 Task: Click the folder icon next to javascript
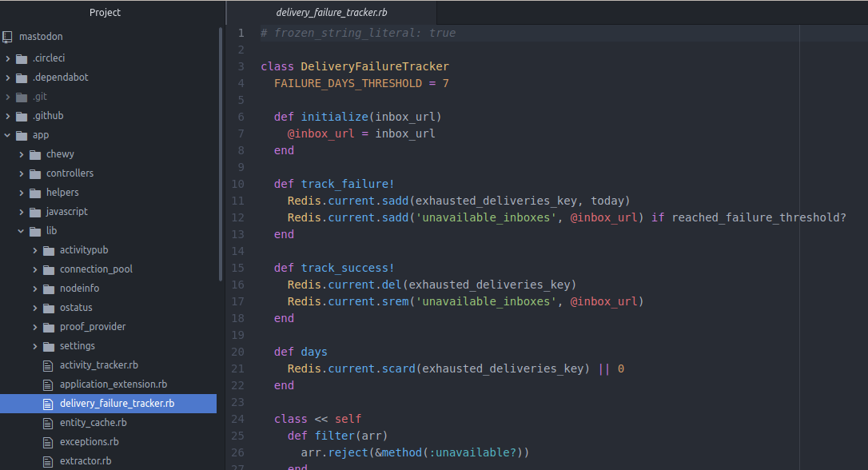36,211
